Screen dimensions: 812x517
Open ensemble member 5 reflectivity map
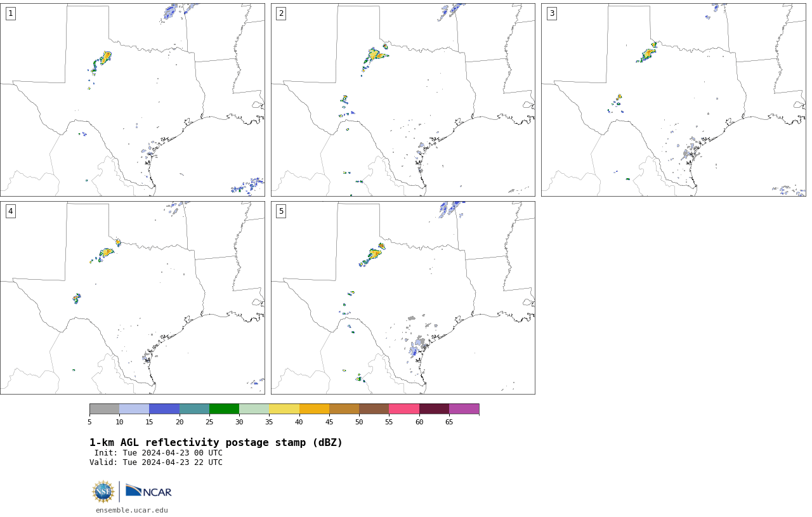pos(403,298)
